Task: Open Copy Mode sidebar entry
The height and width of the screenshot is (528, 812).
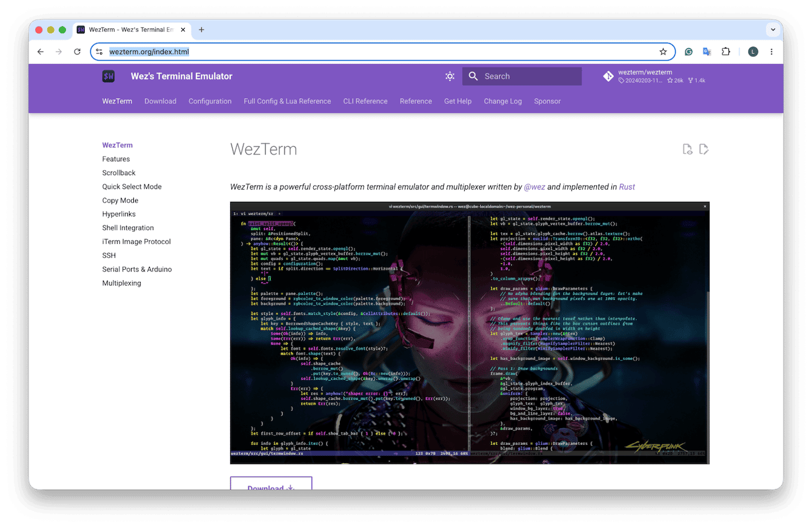Action: point(120,201)
